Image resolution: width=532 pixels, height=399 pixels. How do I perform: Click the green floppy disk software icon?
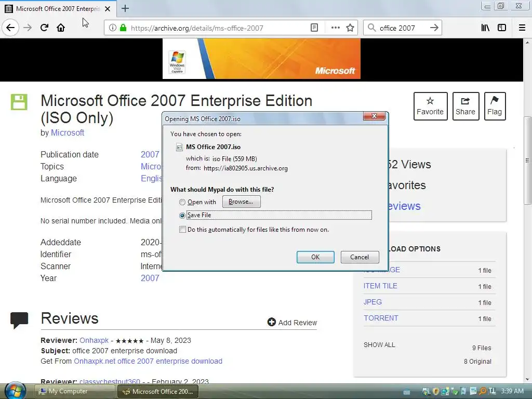point(19,102)
